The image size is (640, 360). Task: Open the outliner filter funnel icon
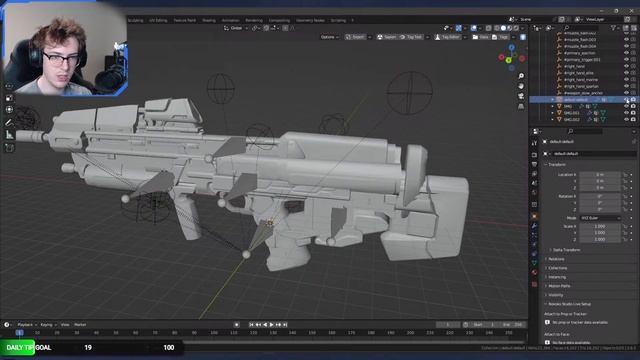613,28
